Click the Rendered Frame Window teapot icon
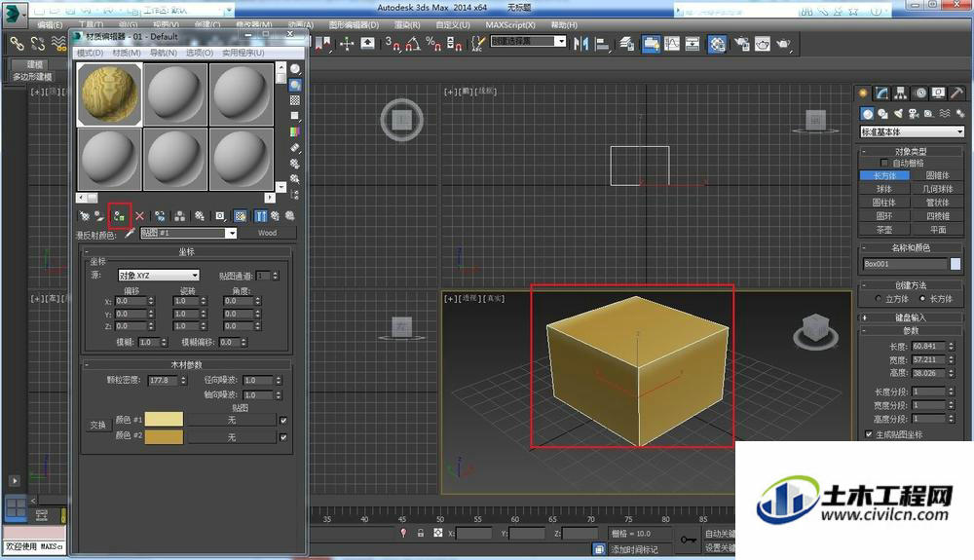974x560 pixels. [x=763, y=44]
